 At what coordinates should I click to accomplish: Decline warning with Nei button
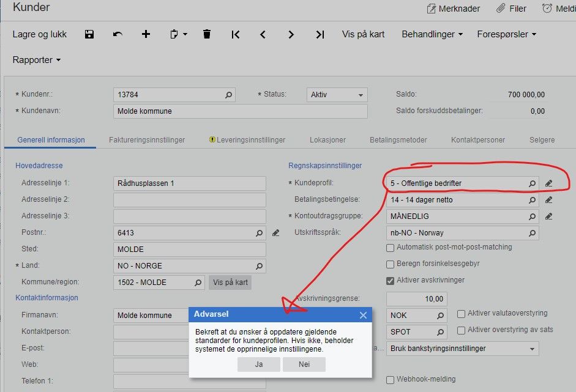304,364
